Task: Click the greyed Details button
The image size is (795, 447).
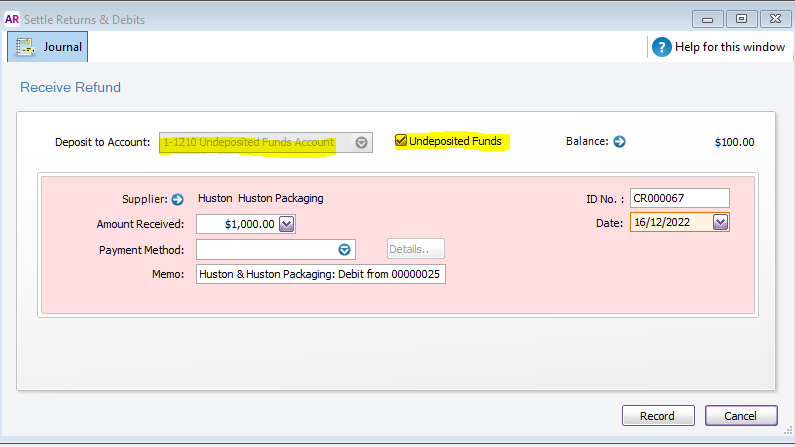Action: 415,249
